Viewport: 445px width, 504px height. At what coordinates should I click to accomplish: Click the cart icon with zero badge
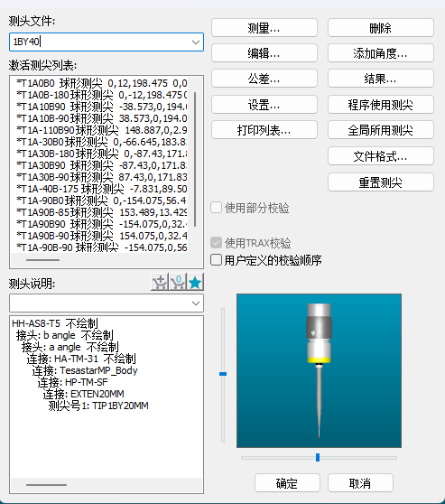(x=177, y=282)
